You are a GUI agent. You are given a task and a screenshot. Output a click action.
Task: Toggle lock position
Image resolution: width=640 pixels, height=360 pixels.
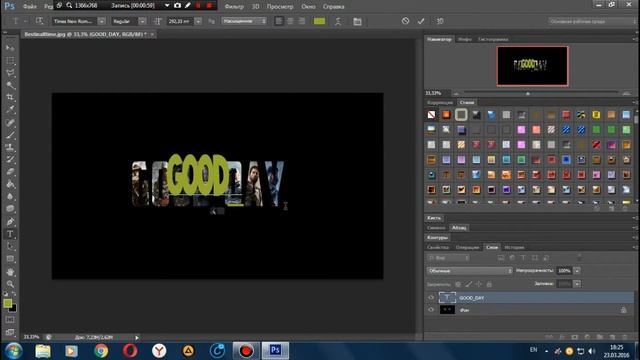(x=479, y=284)
